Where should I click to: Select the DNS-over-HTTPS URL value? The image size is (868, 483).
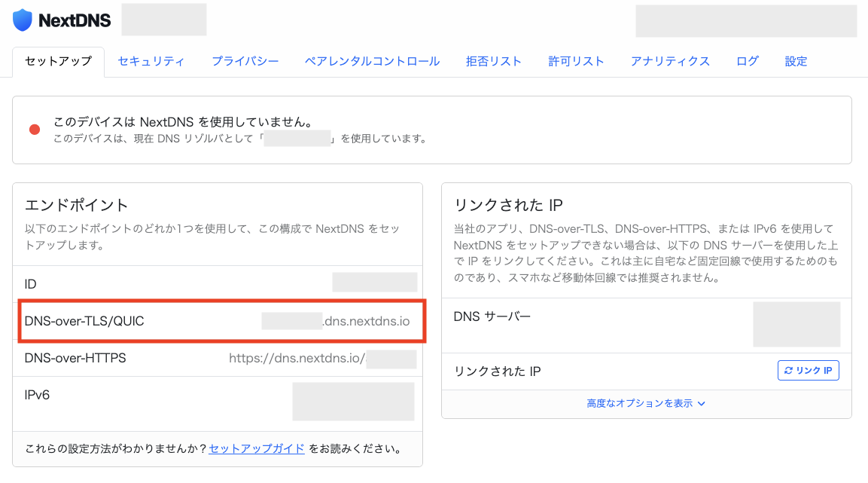point(322,358)
